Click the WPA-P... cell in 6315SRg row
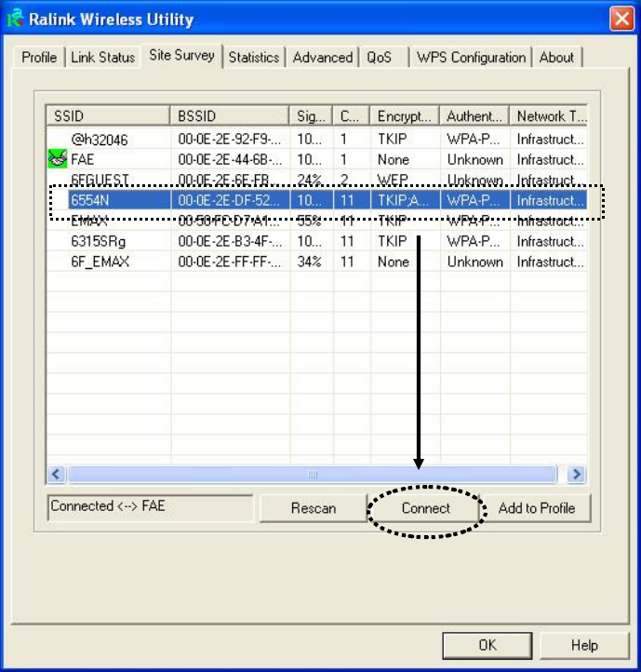 point(473,241)
